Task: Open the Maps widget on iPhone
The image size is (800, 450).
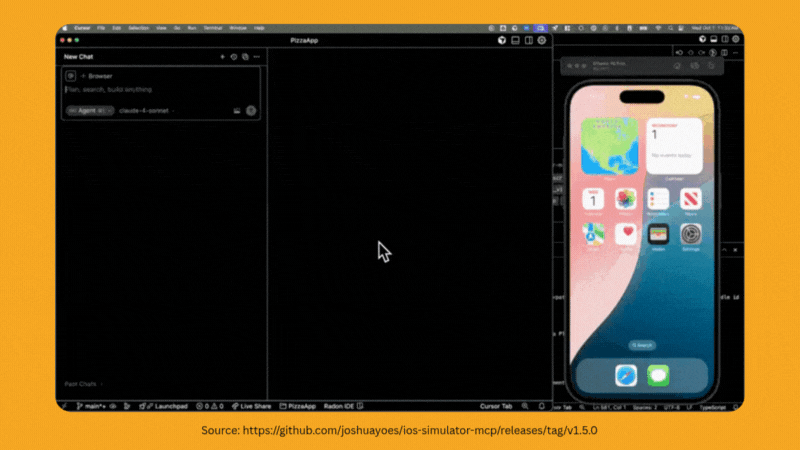Action: tap(610, 146)
